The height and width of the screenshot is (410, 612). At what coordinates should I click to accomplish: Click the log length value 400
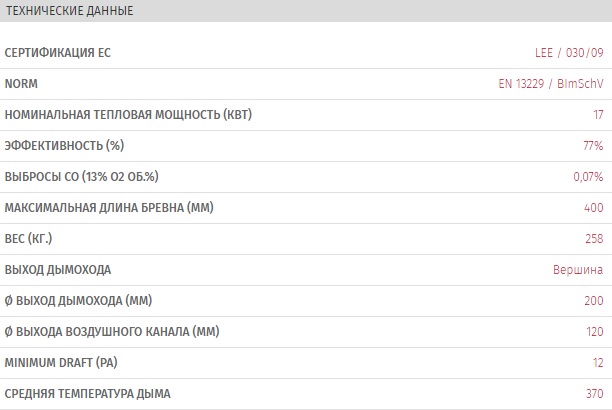pyautogui.click(x=594, y=208)
